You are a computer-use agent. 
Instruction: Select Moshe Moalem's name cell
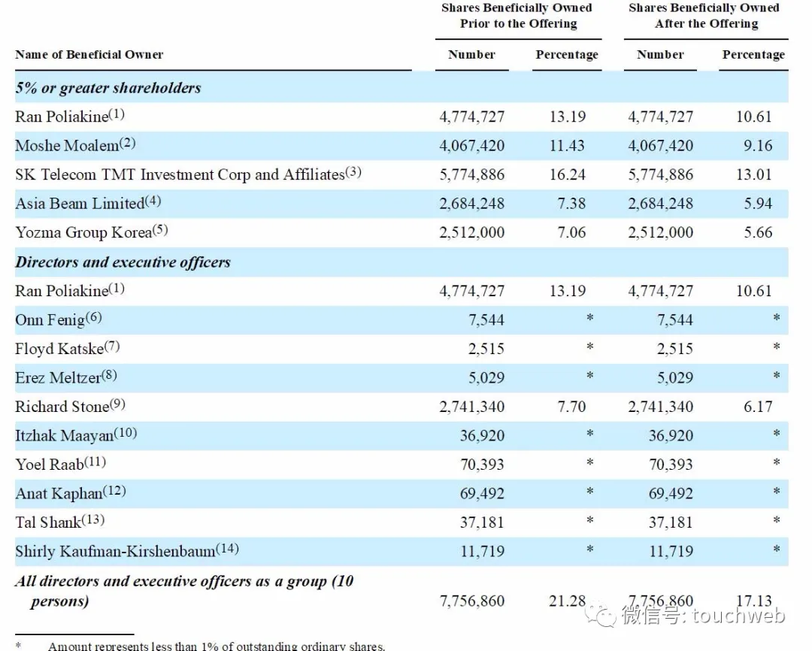point(76,145)
